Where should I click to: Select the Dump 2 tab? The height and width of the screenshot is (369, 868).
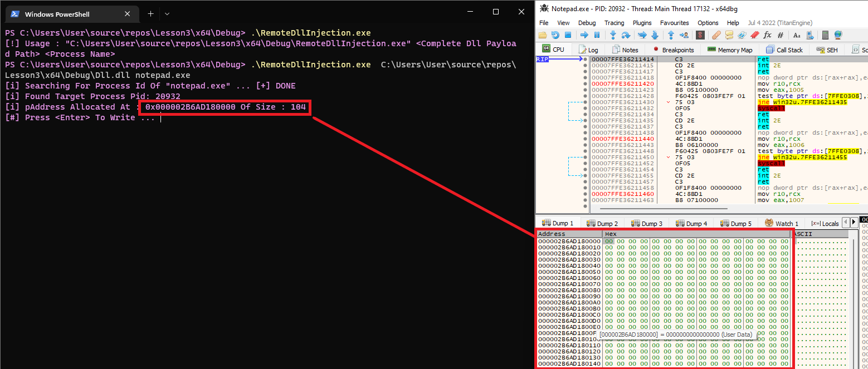pos(602,223)
